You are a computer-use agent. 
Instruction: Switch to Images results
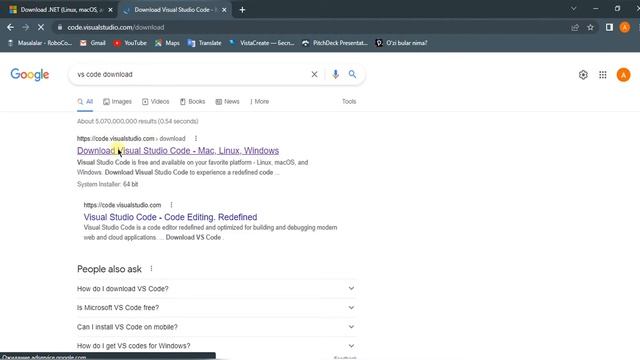pos(117,102)
